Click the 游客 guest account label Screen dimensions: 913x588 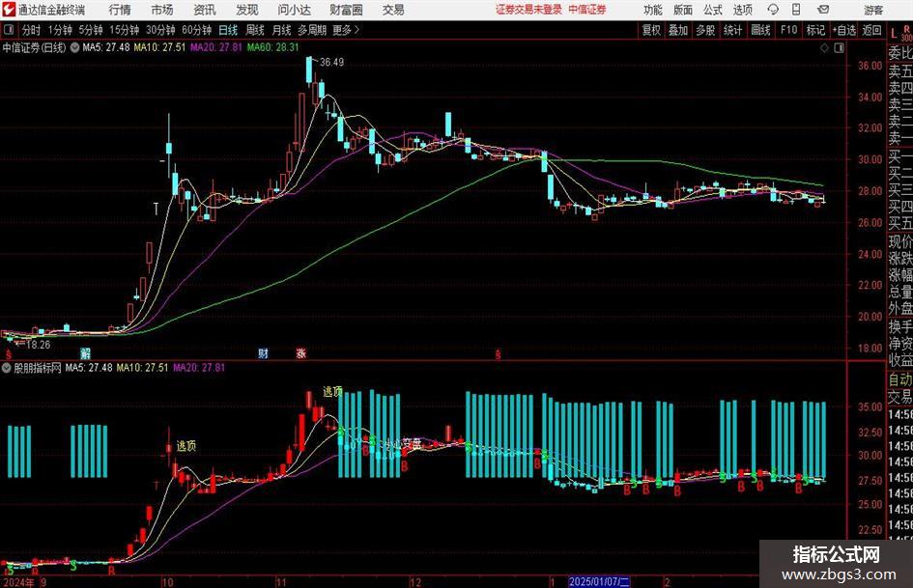pyautogui.click(x=873, y=10)
